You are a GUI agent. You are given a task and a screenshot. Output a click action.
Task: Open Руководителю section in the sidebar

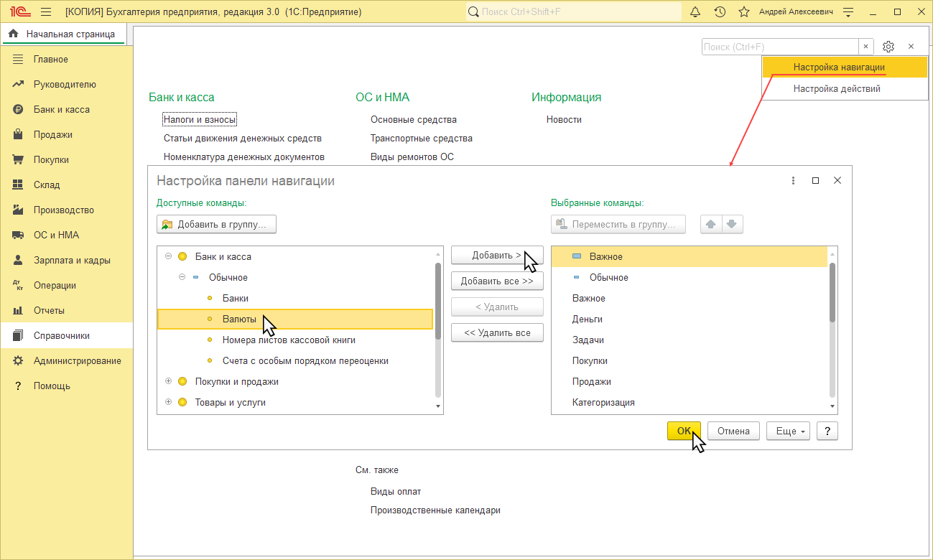(x=66, y=84)
